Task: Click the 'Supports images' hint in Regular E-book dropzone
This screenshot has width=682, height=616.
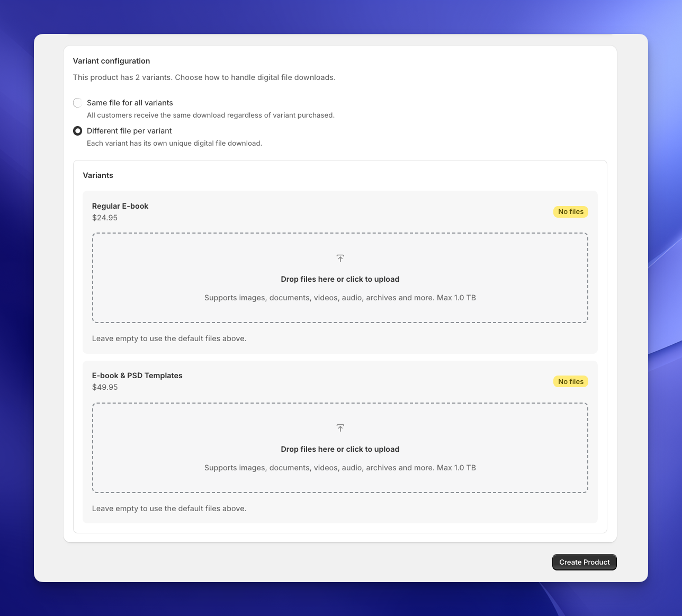Action: click(340, 298)
